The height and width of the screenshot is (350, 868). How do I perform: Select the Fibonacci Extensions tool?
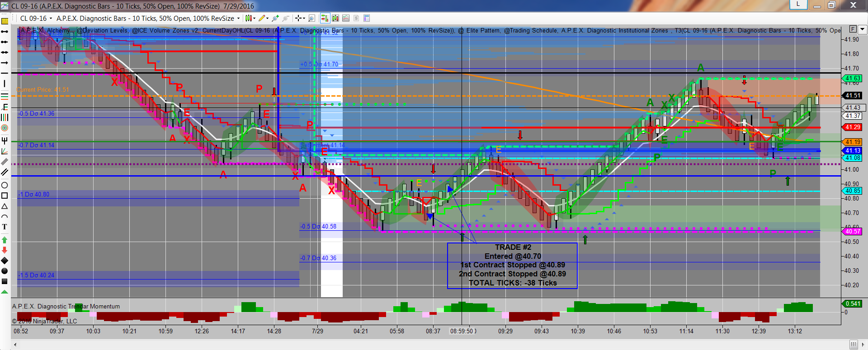coord(5,107)
